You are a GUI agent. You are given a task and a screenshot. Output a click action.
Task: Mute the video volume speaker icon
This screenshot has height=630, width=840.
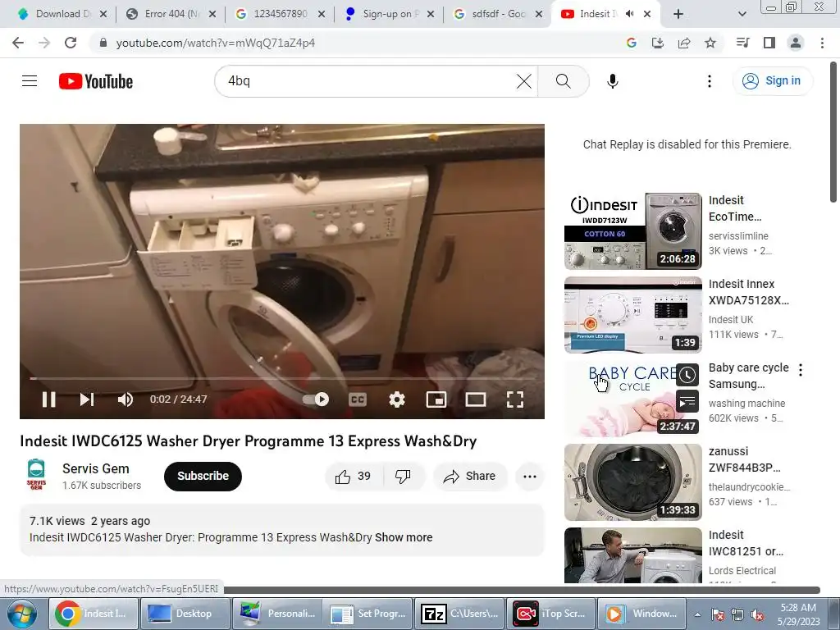point(126,399)
